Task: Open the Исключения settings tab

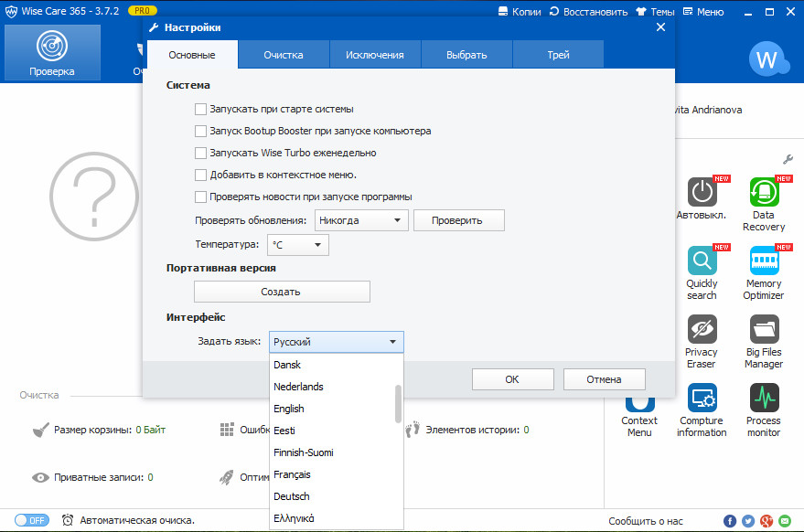Action: coord(375,55)
